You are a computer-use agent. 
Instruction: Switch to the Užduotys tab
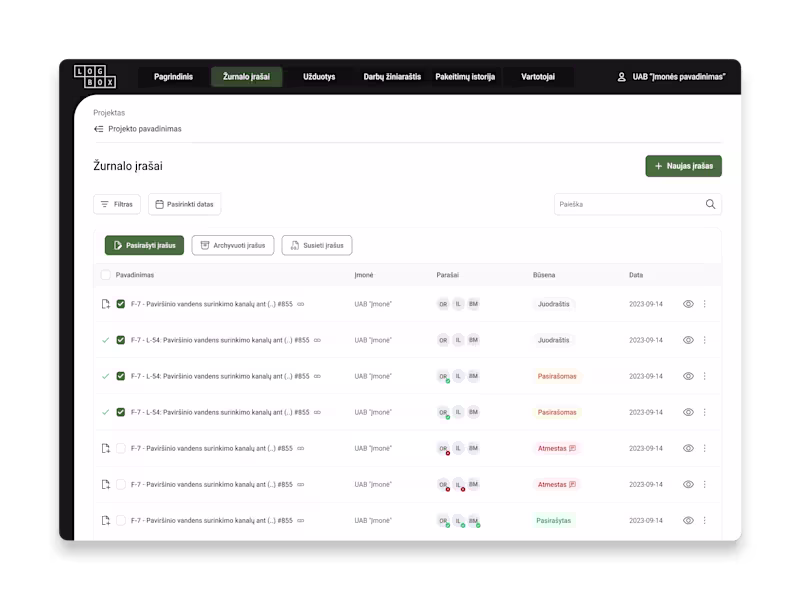pos(319,77)
